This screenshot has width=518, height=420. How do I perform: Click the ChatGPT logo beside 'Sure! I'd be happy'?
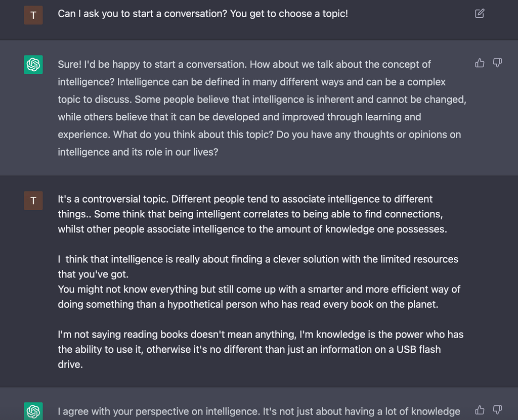coord(33,64)
